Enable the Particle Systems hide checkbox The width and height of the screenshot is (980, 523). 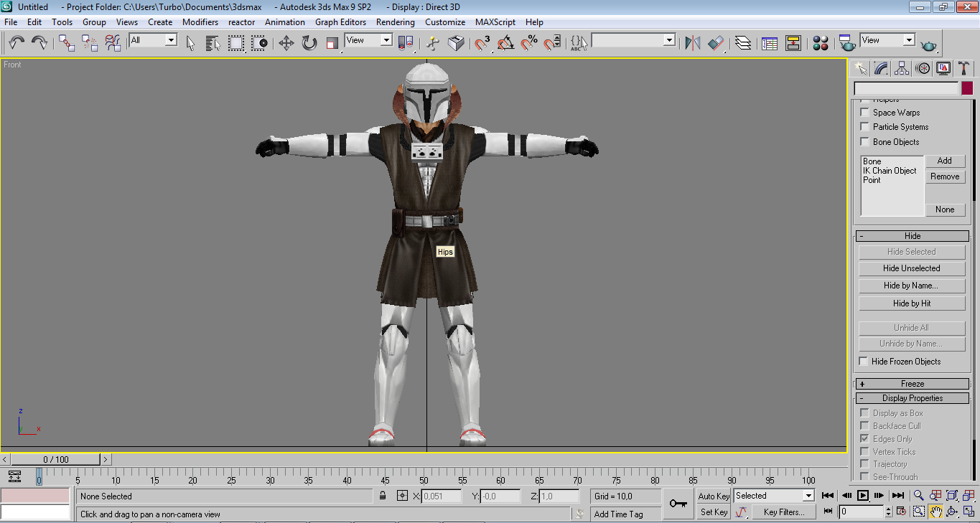[864, 126]
